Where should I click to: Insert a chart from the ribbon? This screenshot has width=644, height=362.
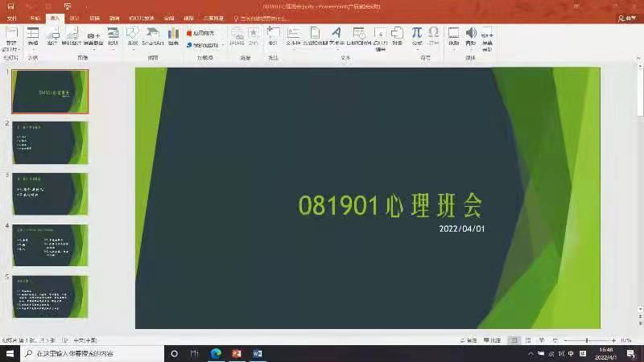point(173,37)
